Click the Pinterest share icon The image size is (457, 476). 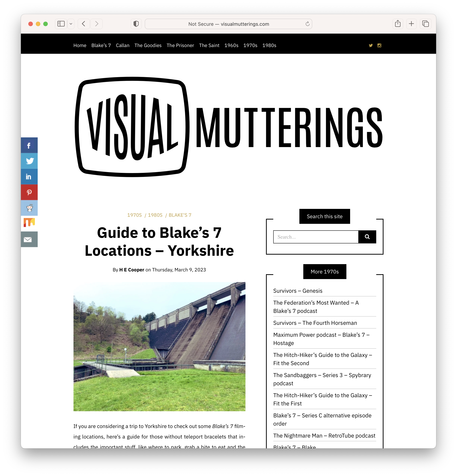coord(29,192)
